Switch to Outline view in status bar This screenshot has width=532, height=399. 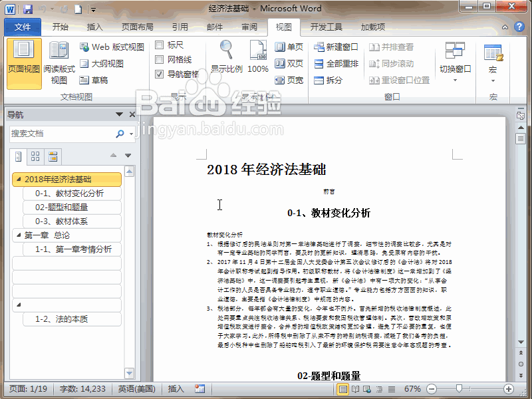point(379,389)
